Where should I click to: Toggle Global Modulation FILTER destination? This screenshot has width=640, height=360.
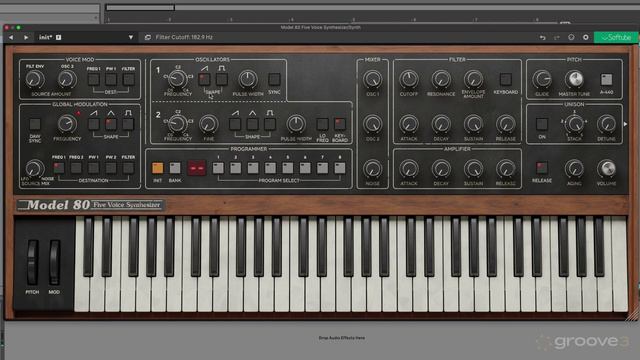point(129,168)
